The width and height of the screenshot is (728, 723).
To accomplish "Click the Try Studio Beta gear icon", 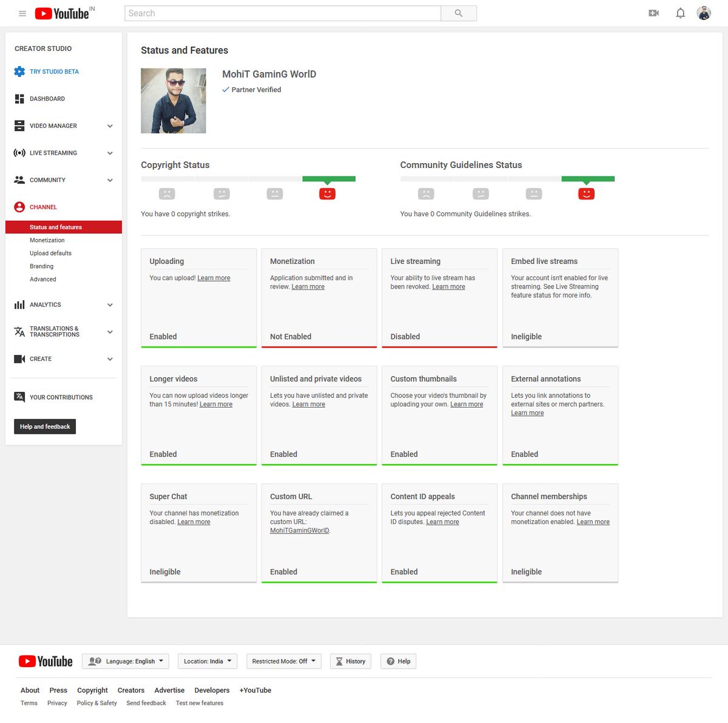I will (19, 72).
